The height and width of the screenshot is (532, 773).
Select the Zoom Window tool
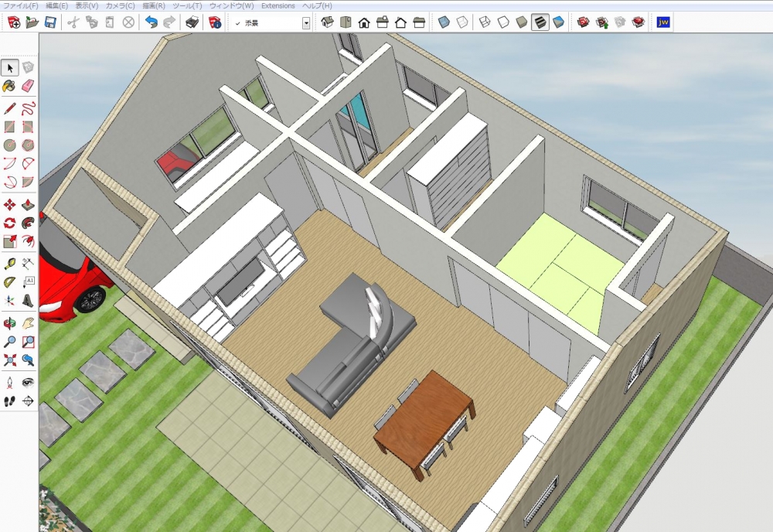[28, 342]
